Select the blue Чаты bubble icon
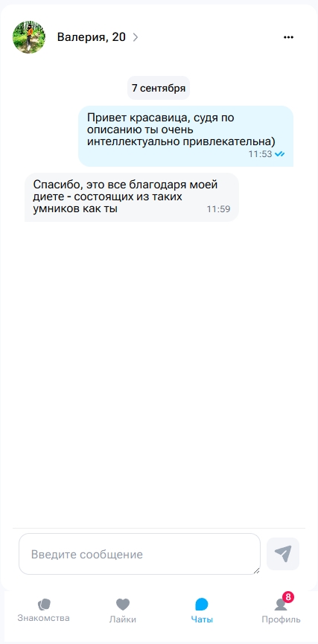The width and height of the screenshot is (318, 644). click(202, 605)
